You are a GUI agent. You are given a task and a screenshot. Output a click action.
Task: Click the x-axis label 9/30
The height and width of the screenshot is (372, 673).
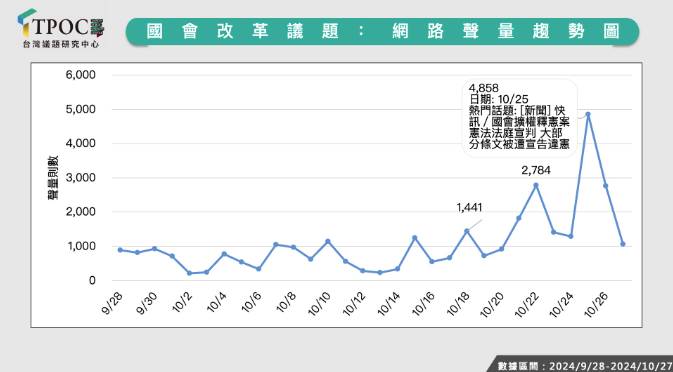pos(147,303)
